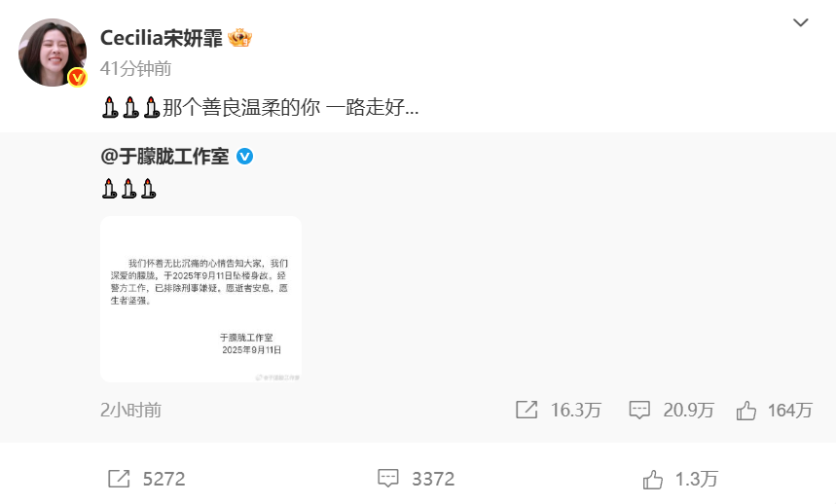The width and height of the screenshot is (836, 504).
Task: Click the Cecilia宋妍霏 username link
Action: tap(161, 38)
